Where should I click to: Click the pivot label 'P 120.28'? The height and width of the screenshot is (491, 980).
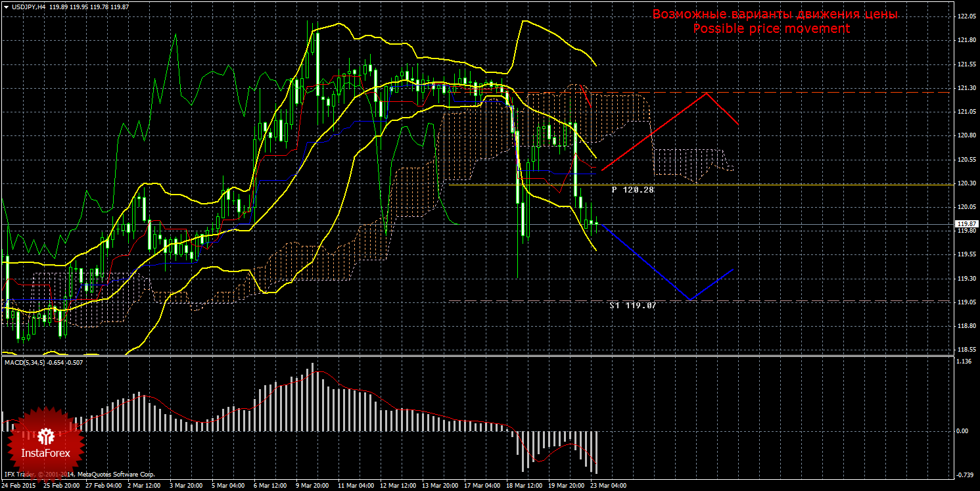[x=633, y=189]
